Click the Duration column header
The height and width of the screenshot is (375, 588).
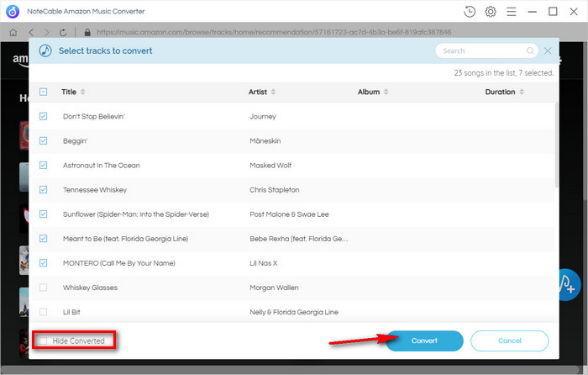click(501, 92)
